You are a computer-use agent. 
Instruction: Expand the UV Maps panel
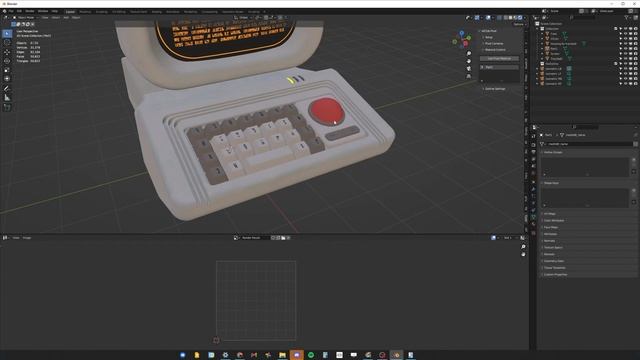point(550,213)
